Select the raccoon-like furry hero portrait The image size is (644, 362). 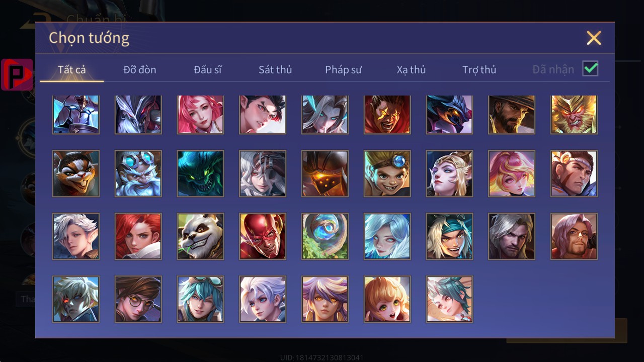tap(76, 173)
